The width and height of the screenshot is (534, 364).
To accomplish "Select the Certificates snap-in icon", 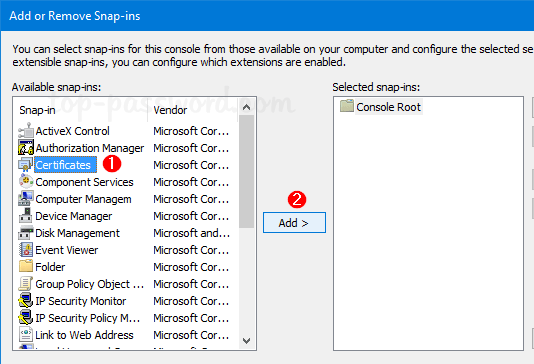I will pyautogui.click(x=26, y=165).
